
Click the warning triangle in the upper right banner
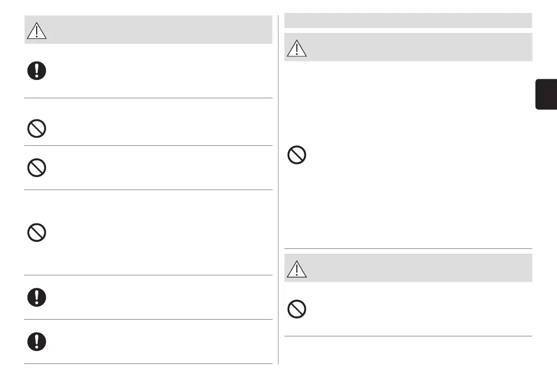click(297, 48)
